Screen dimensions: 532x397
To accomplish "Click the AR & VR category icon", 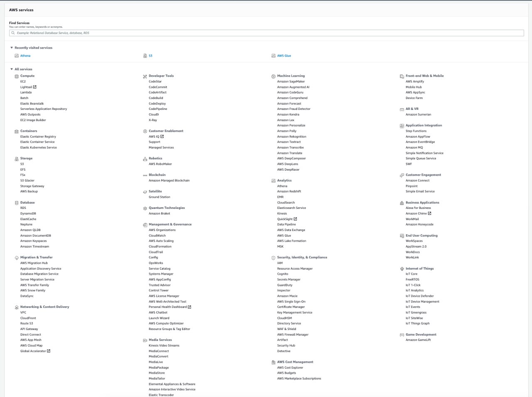I will point(402,109).
